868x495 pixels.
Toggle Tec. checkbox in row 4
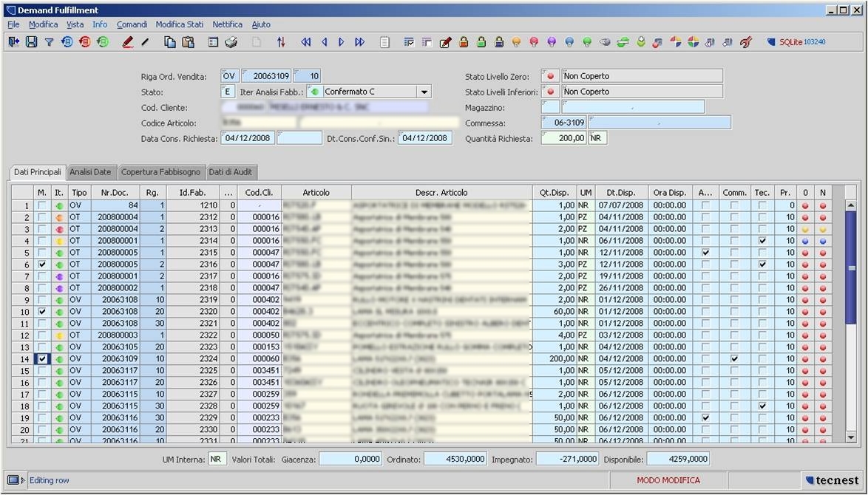(762, 241)
